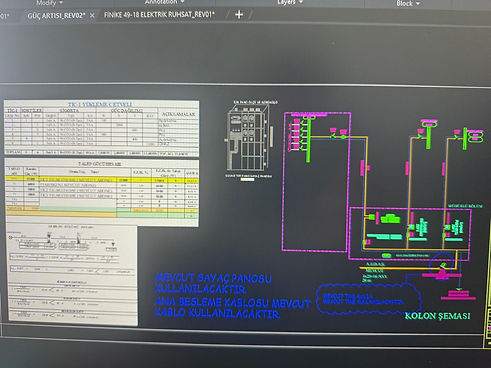
Task: Open the Block panel dropdown
Action: pyautogui.click(x=408, y=3)
